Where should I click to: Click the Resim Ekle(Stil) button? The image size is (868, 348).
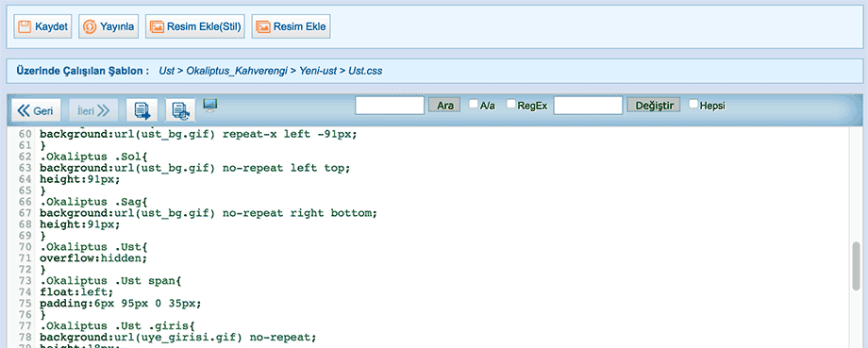tap(195, 26)
